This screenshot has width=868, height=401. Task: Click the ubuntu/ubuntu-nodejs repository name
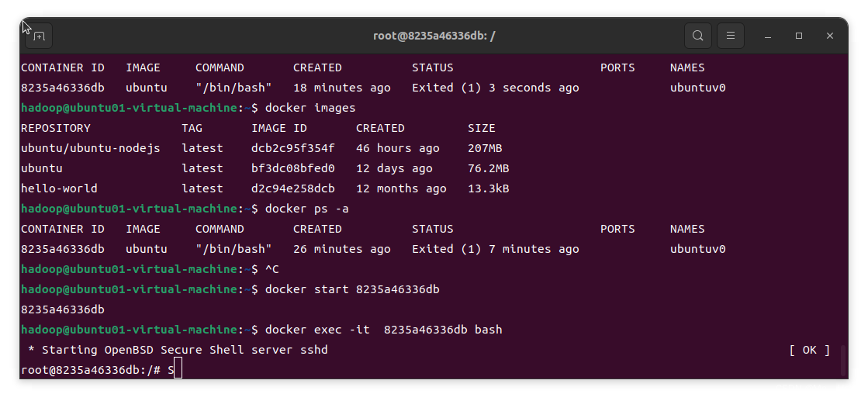click(x=90, y=148)
